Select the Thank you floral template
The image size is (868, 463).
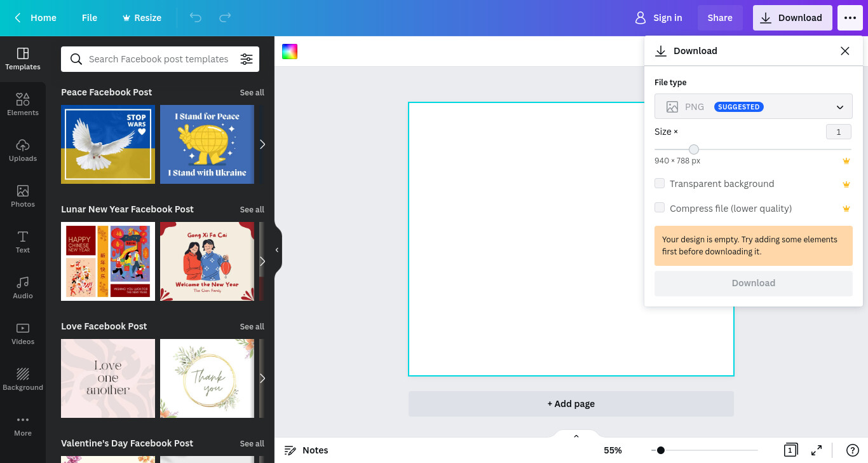tap(207, 378)
